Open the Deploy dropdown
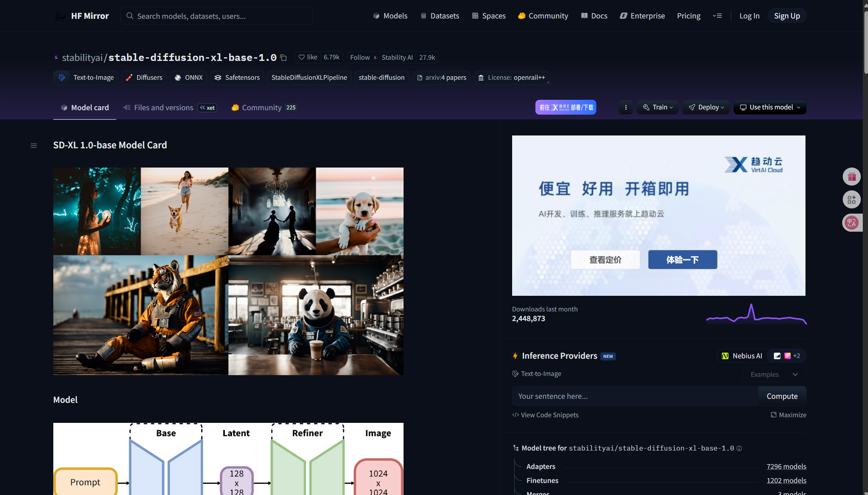Image resolution: width=868 pixels, height=495 pixels. pyautogui.click(x=706, y=107)
